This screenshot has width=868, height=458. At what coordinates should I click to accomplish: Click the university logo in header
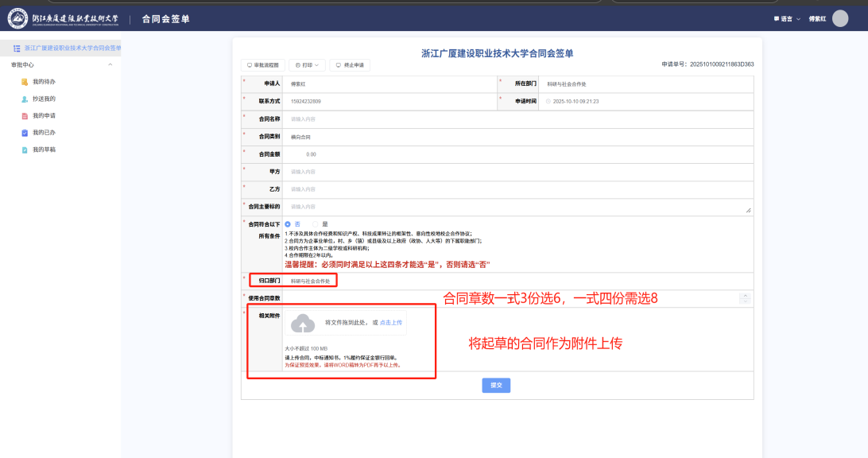[17, 18]
